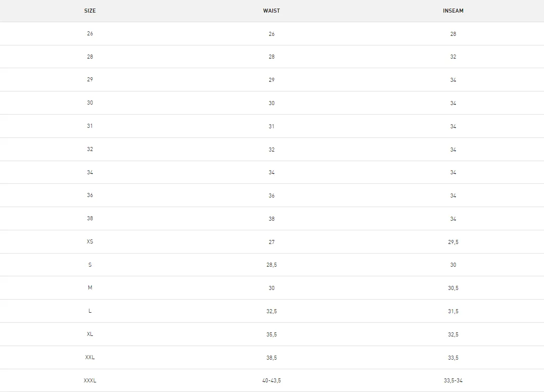544x392 pixels.
Task: Select the XXL size cell
Action: [90, 357]
